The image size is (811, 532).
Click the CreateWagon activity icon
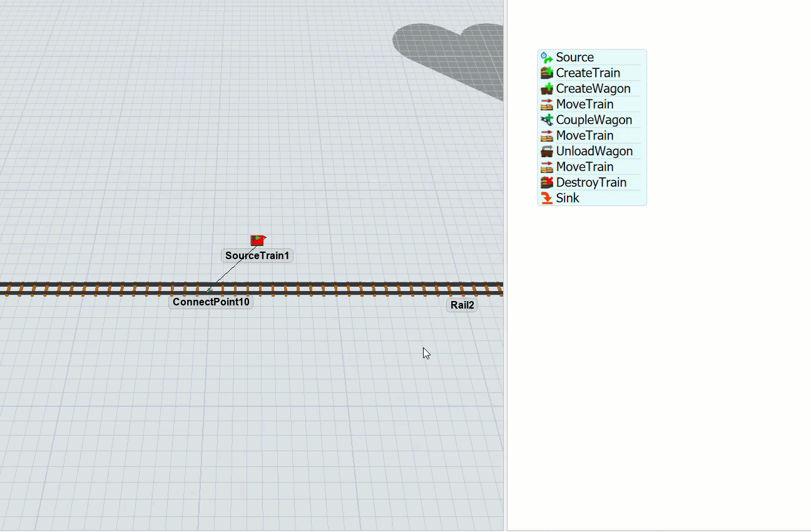tap(546, 89)
